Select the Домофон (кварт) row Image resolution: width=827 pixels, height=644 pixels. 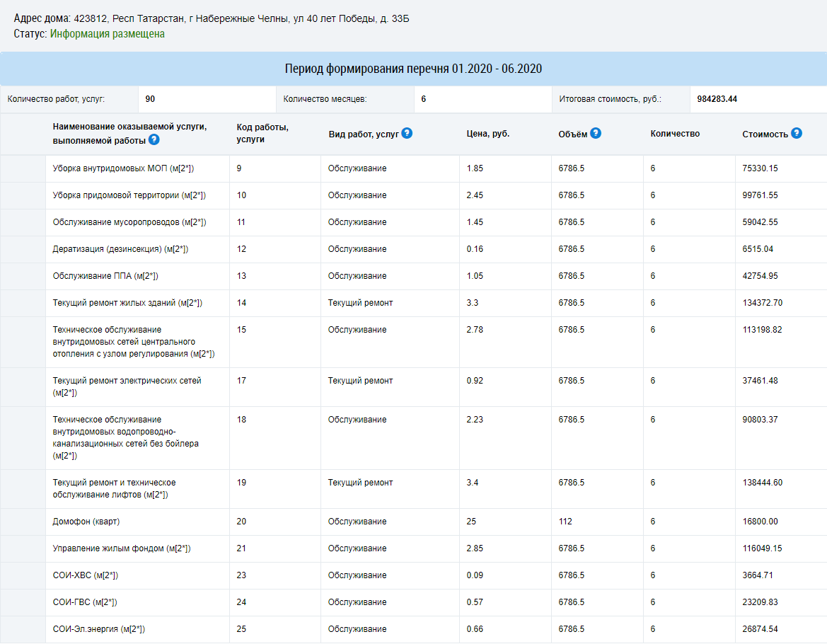click(413, 522)
